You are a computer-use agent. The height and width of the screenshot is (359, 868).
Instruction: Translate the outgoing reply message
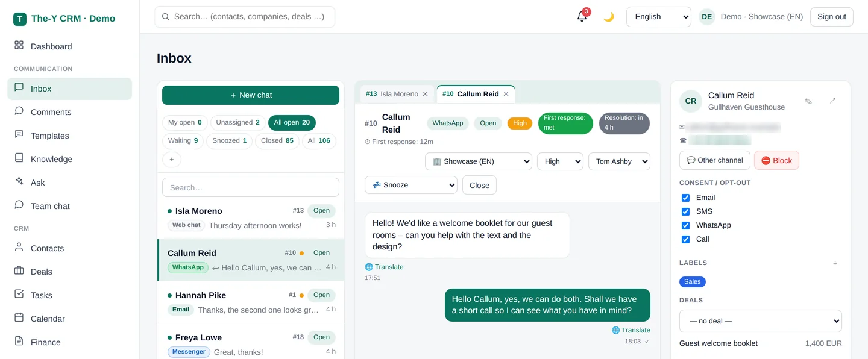tap(631, 330)
